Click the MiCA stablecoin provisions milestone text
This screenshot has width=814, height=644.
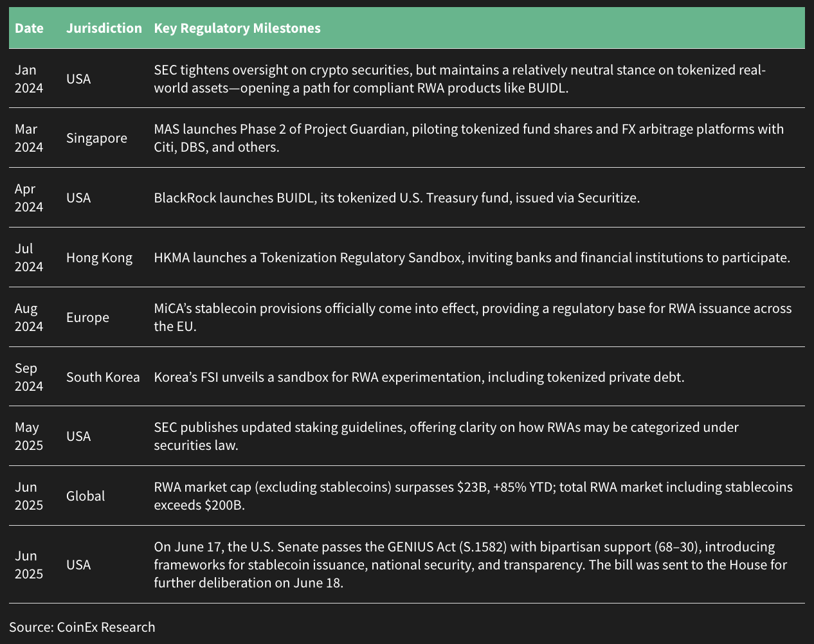pyautogui.click(x=473, y=317)
